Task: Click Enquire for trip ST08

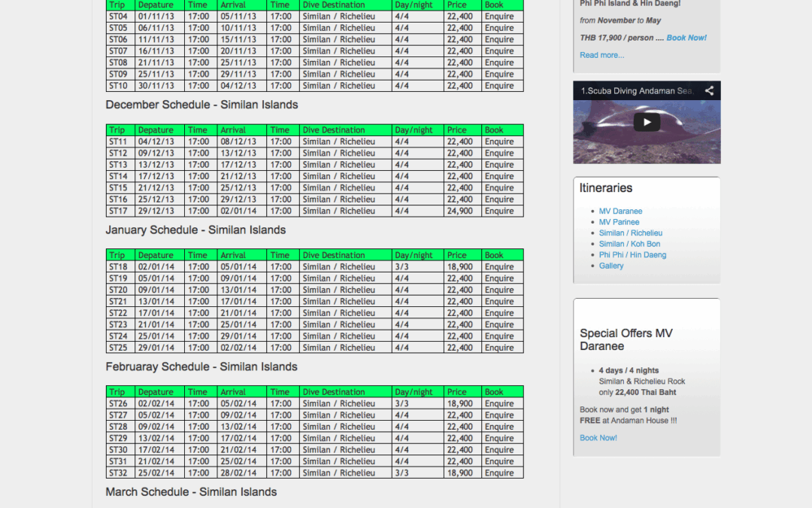Action: click(x=499, y=62)
